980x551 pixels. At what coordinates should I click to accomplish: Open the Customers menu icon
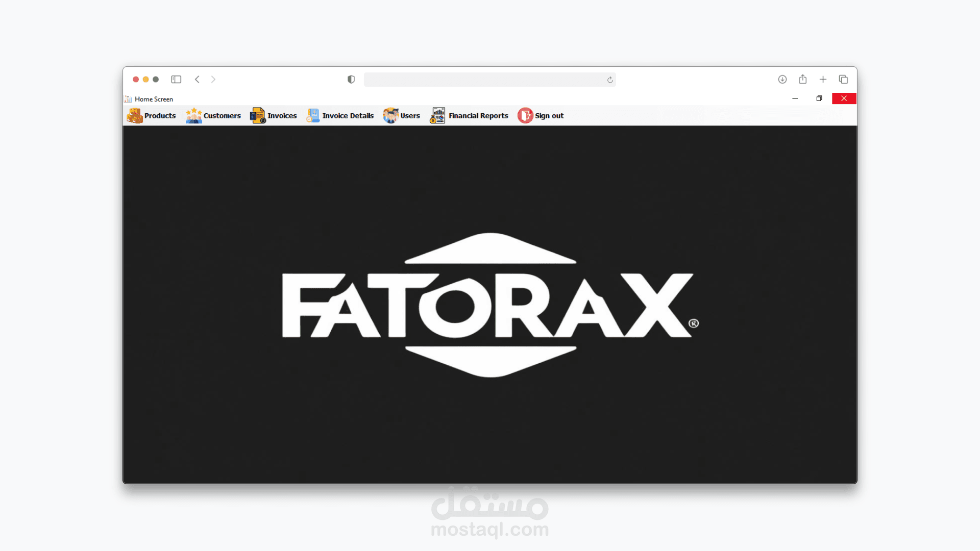click(x=194, y=116)
